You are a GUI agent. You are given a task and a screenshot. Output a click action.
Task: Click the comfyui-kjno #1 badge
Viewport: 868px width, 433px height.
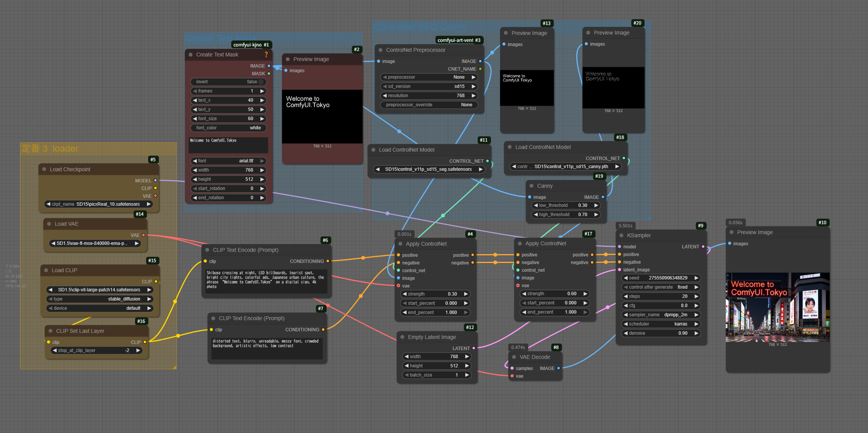coord(251,45)
